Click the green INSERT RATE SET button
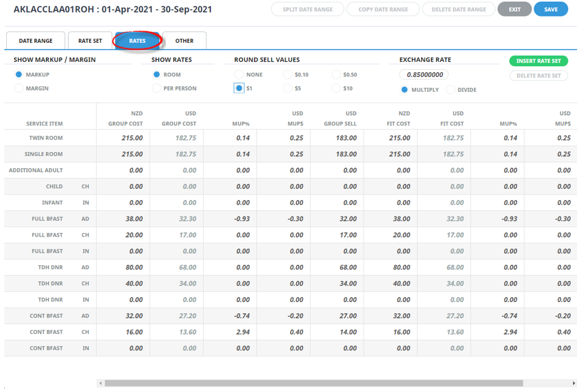 click(538, 61)
